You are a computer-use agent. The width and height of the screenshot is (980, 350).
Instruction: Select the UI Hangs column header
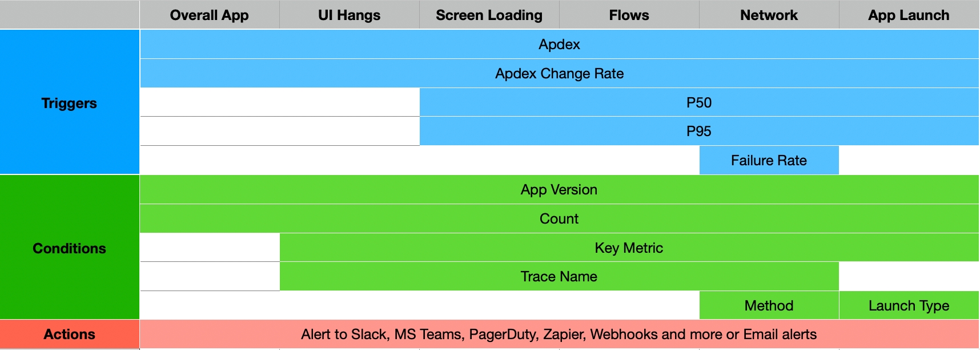(349, 15)
